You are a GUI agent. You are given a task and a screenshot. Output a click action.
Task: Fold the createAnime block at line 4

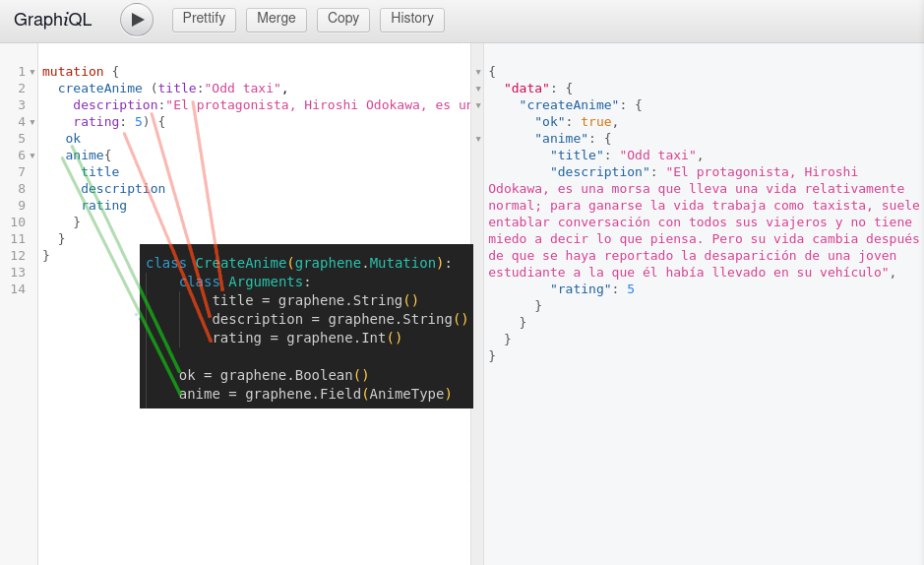coord(32,122)
